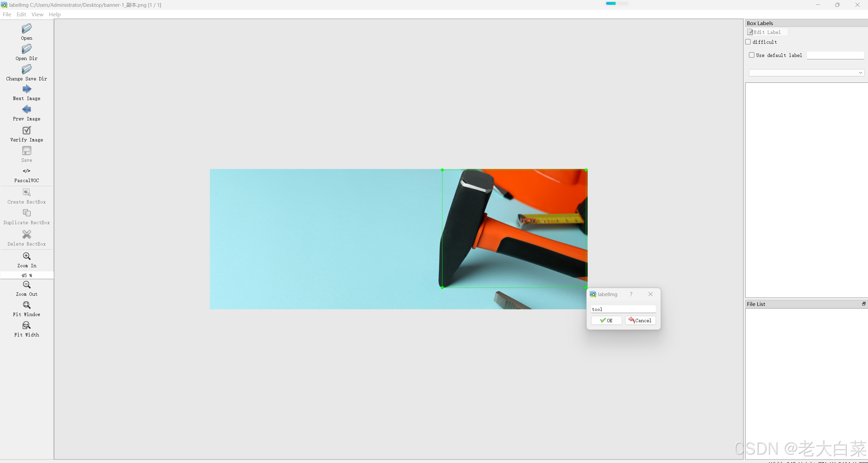Click the File List float panel icon
This screenshot has height=463, width=868.
(x=864, y=304)
